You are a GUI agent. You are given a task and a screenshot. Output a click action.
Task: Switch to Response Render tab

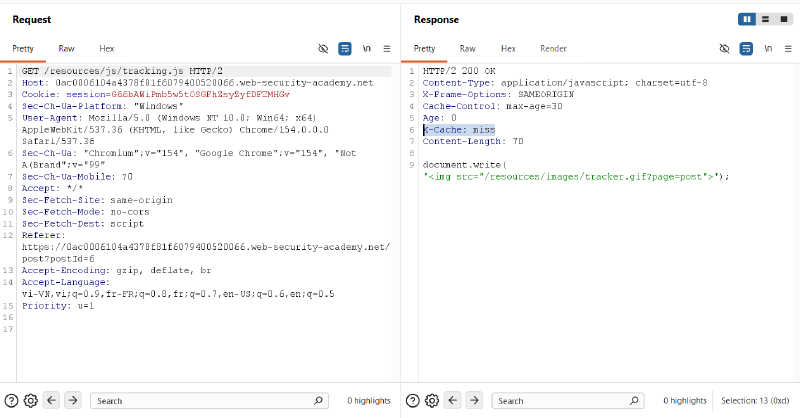pos(553,48)
